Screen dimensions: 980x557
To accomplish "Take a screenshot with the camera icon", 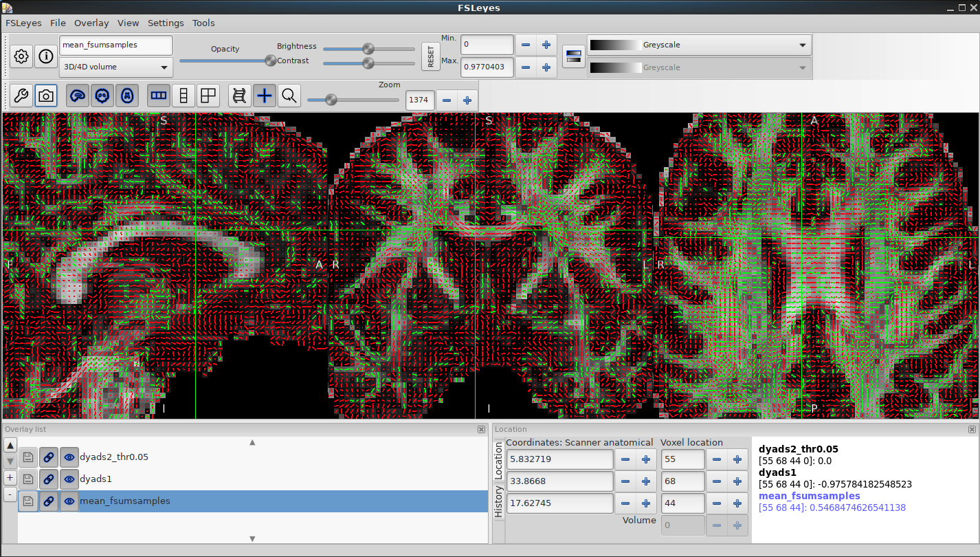I will [x=46, y=96].
